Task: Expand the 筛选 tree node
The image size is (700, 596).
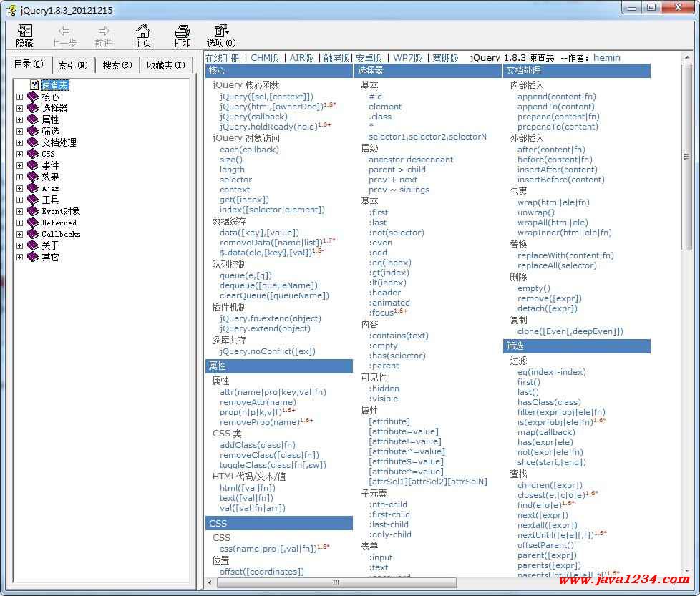Action: pyautogui.click(x=19, y=131)
